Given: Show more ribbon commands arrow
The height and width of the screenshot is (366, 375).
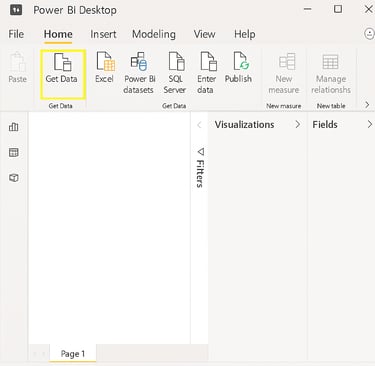Looking at the screenshot, I should coord(367,105).
